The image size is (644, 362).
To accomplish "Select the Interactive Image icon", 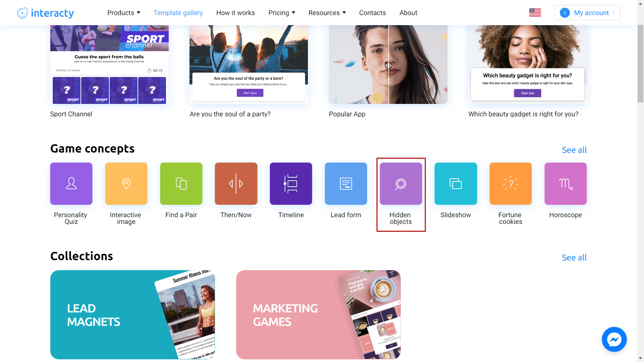I will 126,183.
